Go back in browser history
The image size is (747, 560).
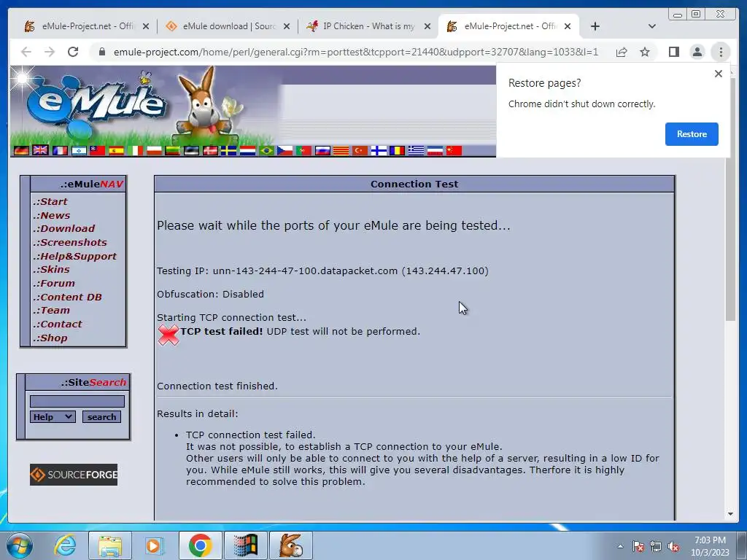(x=26, y=52)
